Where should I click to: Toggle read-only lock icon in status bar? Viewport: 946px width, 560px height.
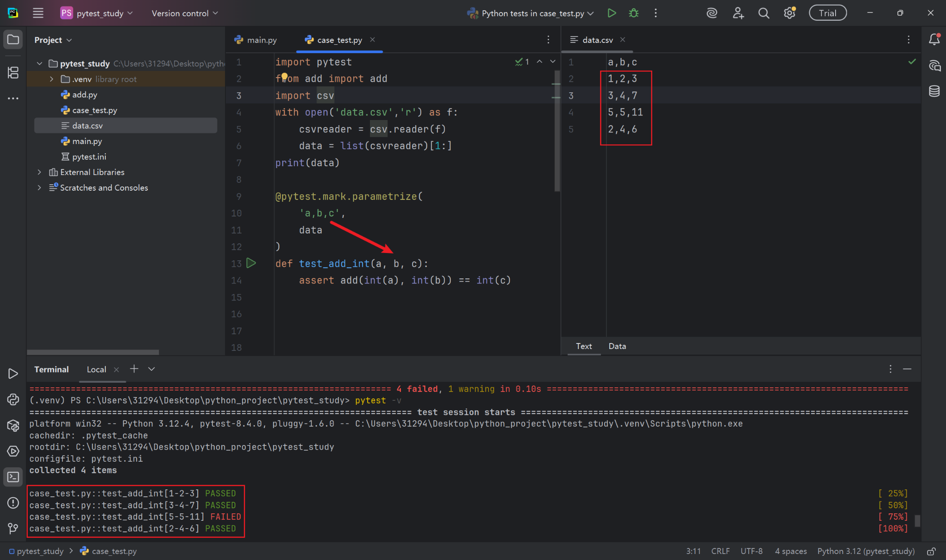(931, 551)
